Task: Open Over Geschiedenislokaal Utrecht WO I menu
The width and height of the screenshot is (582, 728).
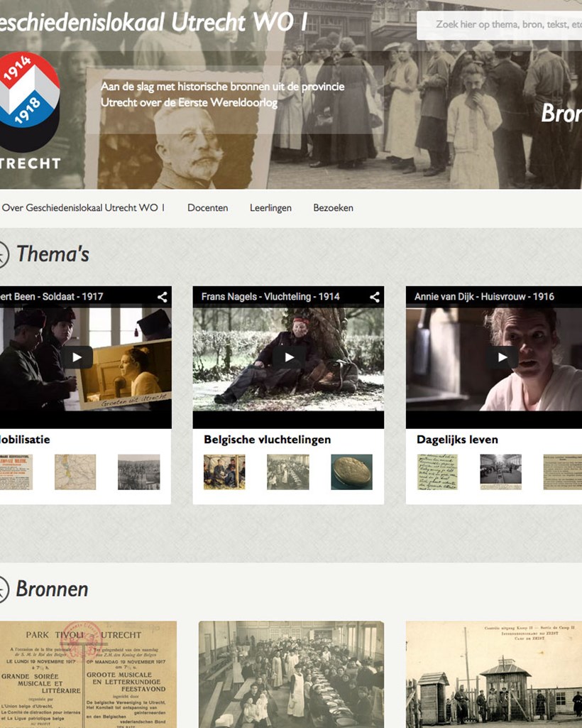Action: [83, 208]
